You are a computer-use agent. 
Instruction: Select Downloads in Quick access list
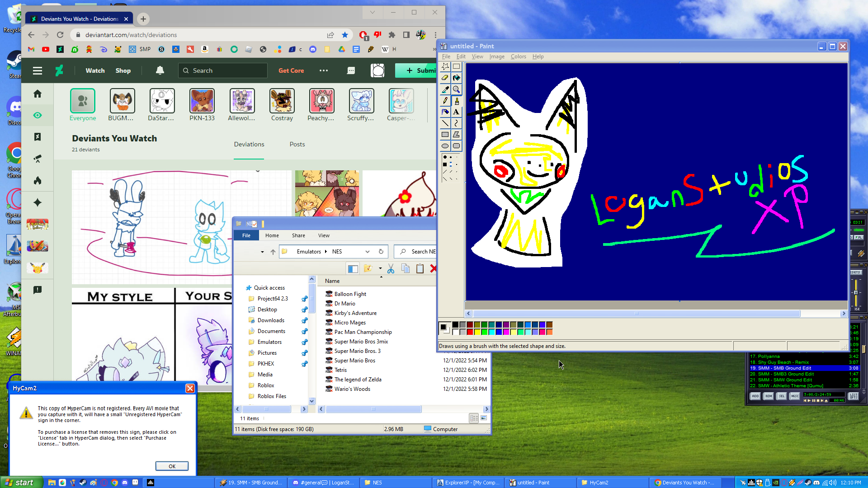tap(271, 320)
